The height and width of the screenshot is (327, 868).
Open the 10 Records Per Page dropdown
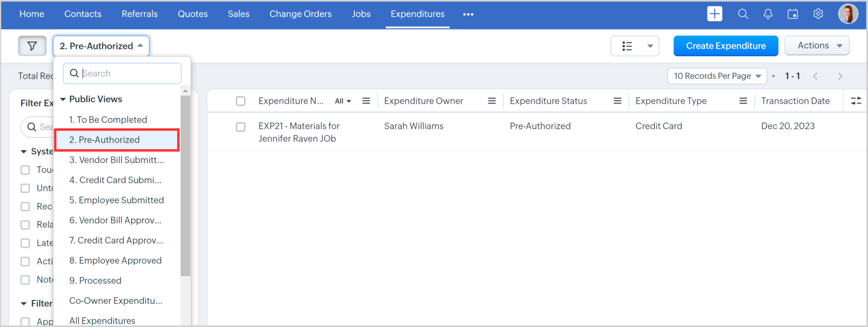(x=717, y=76)
